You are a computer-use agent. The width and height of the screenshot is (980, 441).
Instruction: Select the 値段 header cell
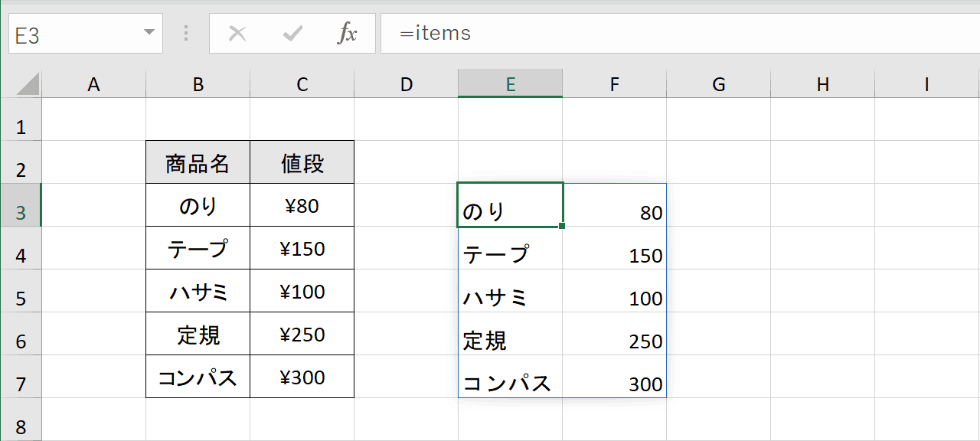pyautogui.click(x=302, y=162)
